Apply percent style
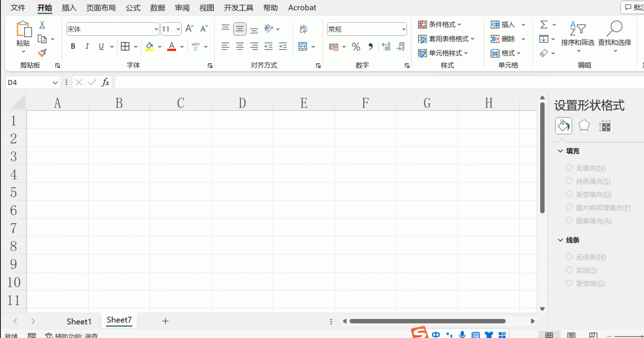Image resolution: width=644 pixels, height=338 pixels. click(356, 47)
